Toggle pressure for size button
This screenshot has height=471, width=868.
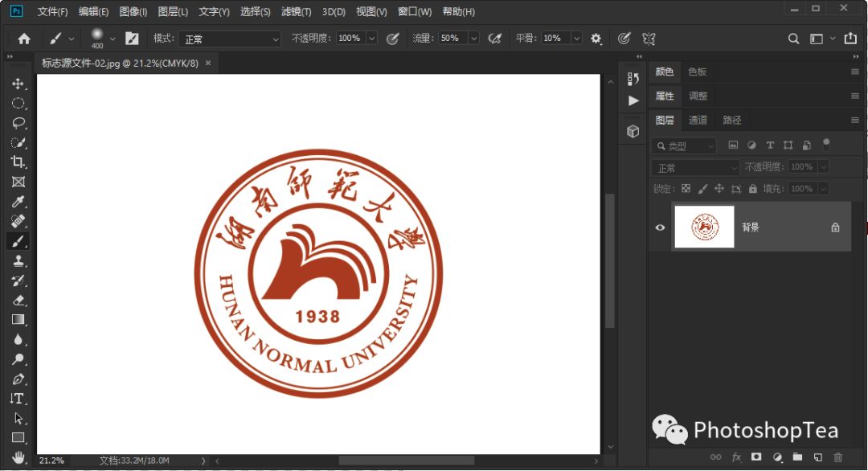coord(624,39)
